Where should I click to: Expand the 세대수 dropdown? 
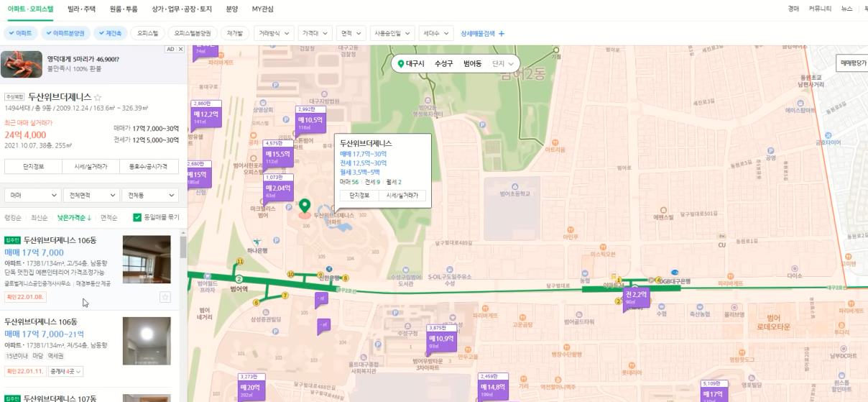pos(436,33)
